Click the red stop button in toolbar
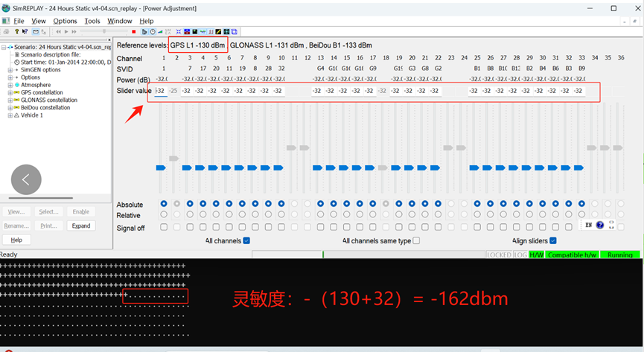This screenshot has width=644, height=352. (133, 32)
